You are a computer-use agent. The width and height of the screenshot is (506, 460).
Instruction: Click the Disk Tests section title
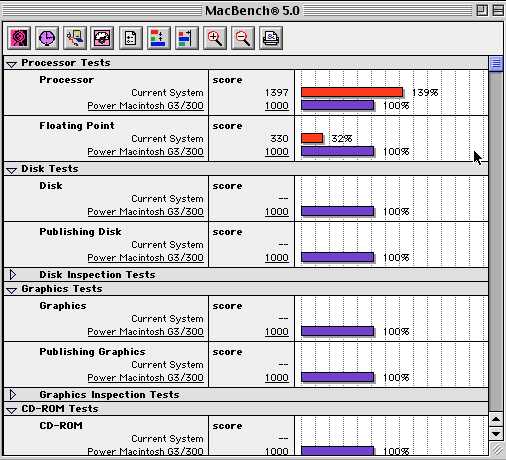[50, 169]
